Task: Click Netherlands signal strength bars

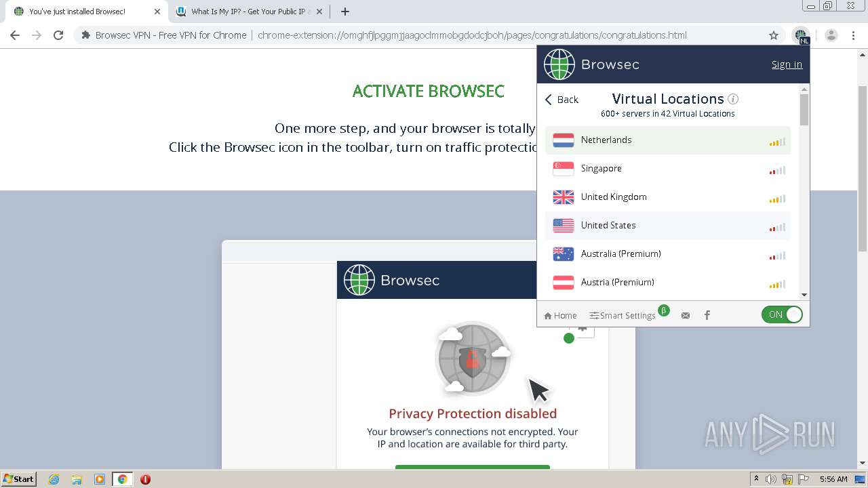Action: tap(777, 142)
